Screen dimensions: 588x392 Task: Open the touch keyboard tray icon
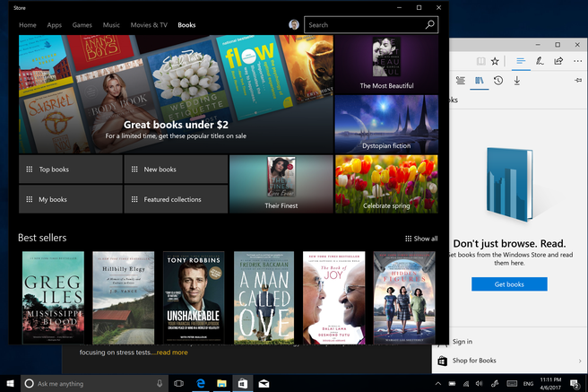coord(512,384)
